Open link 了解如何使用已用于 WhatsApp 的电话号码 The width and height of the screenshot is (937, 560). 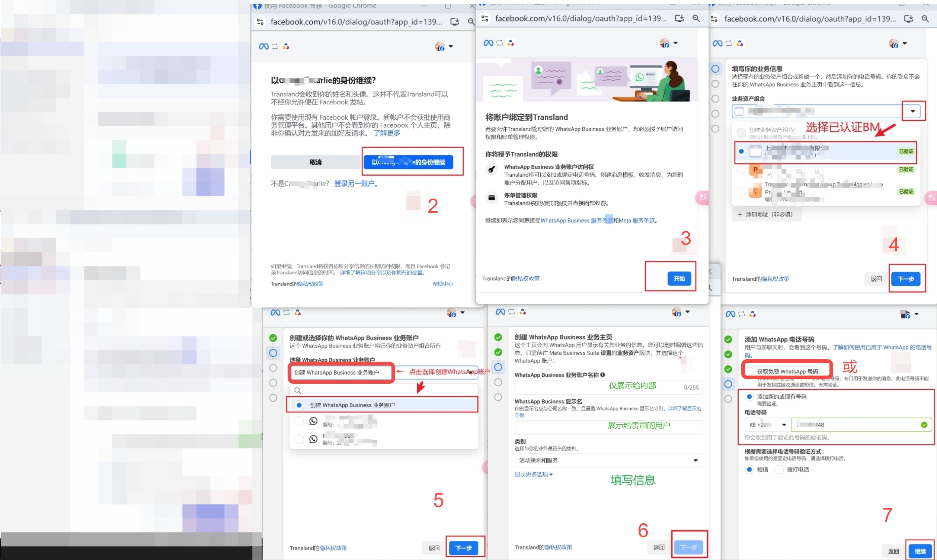coord(882,348)
